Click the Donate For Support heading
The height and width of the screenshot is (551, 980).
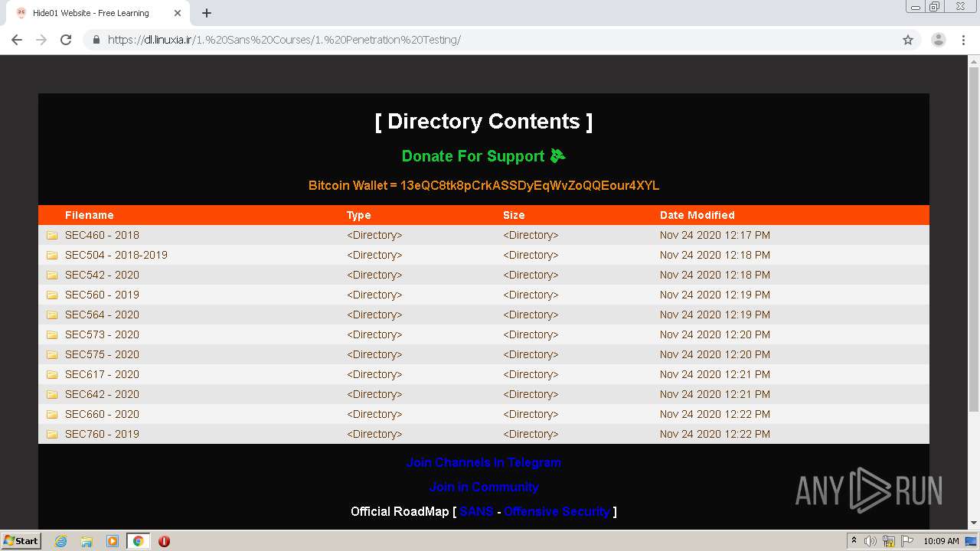[484, 156]
